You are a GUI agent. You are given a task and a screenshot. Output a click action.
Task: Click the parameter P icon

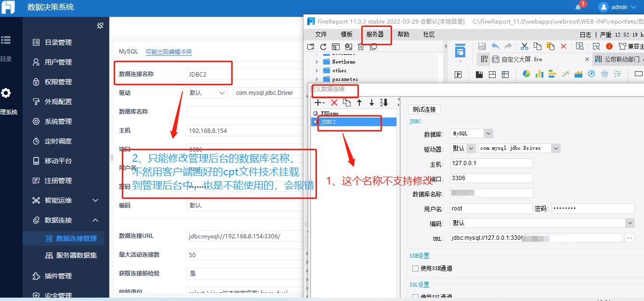pos(459,74)
